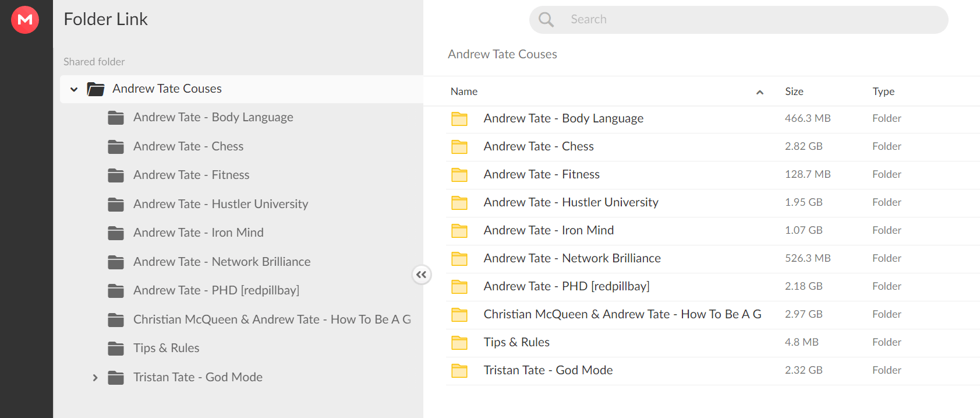The image size is (980, 418).
Task: Click the 4.8 MB size value
Action: tap(802, 342)
